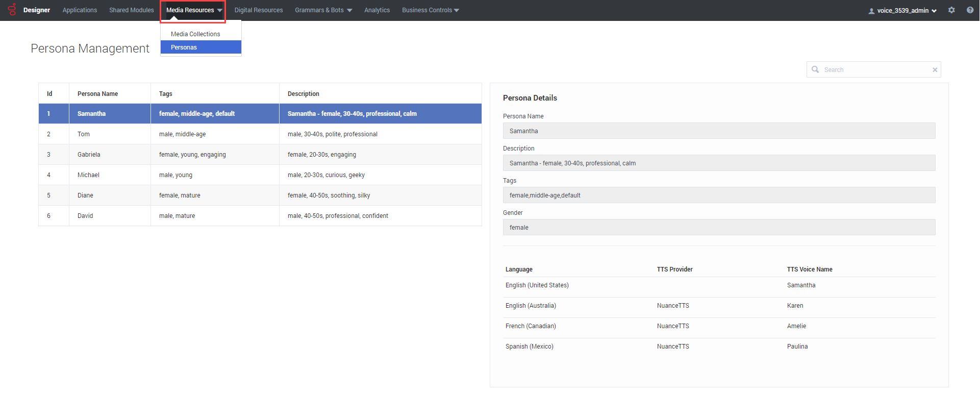Image resolution: width=980 pixels, height=394 pixels.
Task: Navigate to Analytics
Action: coord(376,10)
